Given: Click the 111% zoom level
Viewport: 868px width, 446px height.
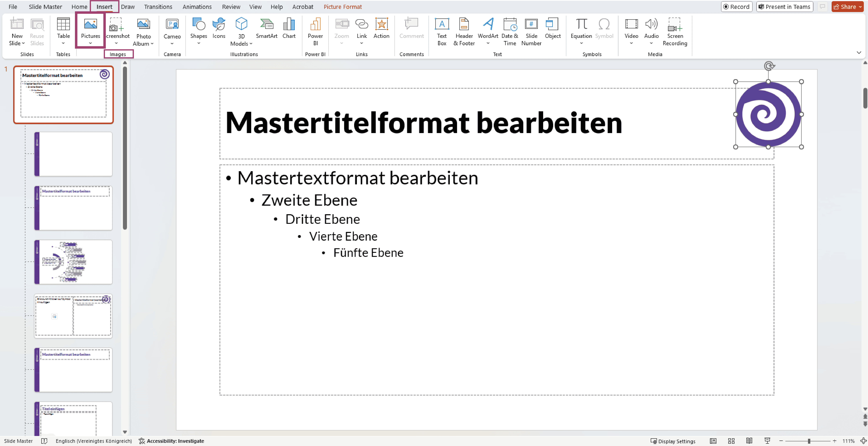Looking at the screenshot, I should [848, 441].
